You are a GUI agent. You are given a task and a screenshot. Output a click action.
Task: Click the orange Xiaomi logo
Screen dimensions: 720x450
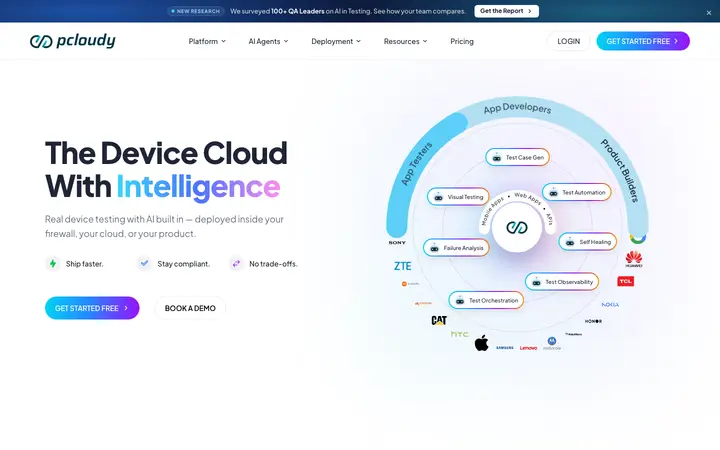pyautogui.click(x=411, y=284)
